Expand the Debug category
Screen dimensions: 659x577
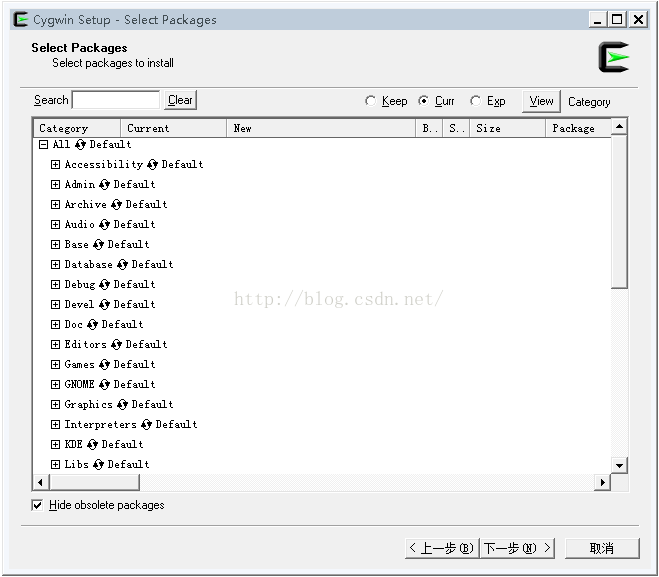[x=55, y=285]
